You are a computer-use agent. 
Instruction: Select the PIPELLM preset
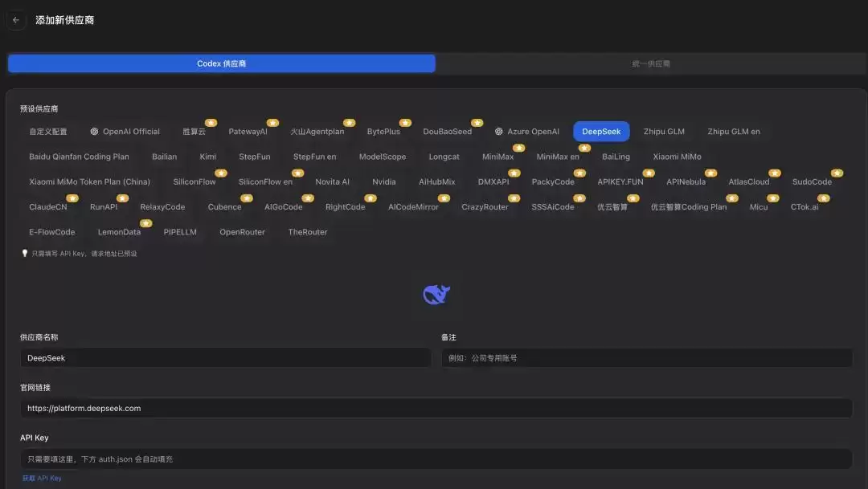coord(180,232)
